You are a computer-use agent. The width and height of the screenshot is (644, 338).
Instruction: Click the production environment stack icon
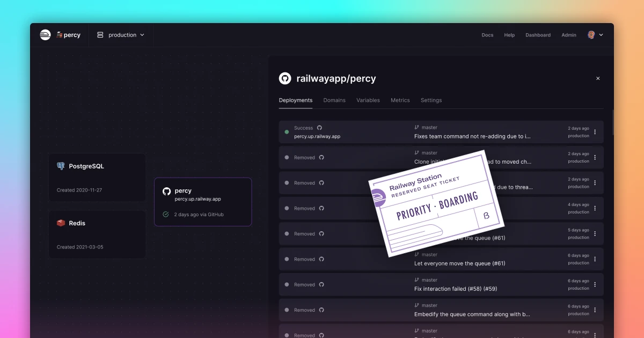(100, 35)
